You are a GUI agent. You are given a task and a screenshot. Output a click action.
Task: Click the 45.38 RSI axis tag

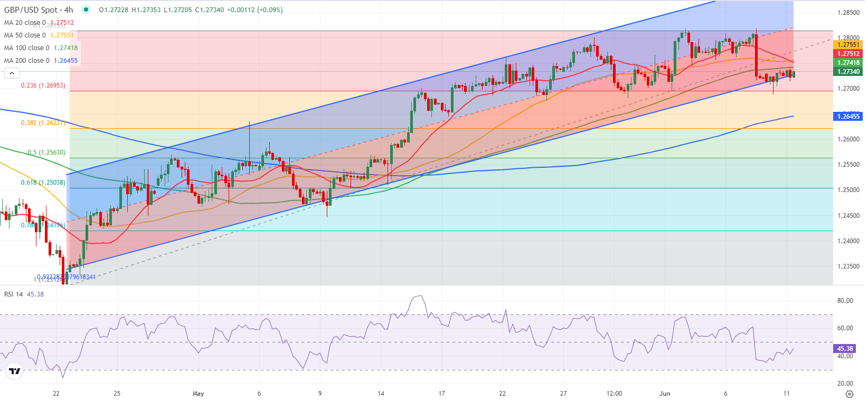[x=845, y=349]
